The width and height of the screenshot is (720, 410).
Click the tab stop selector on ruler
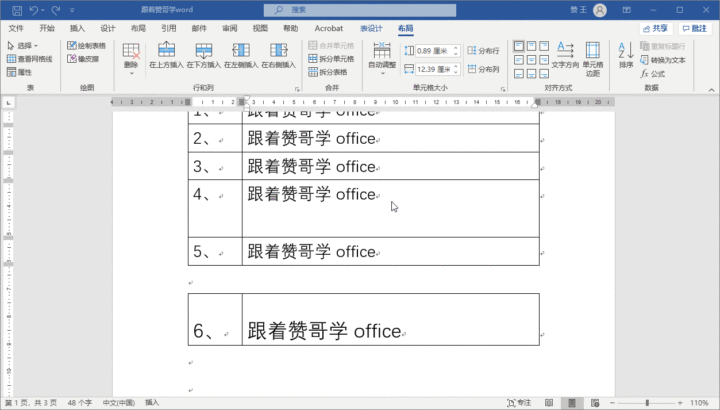[8, 102]
